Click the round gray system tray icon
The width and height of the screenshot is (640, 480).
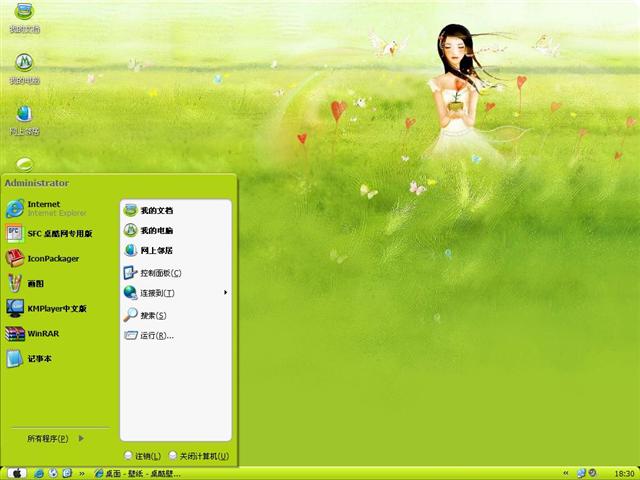[593, 473]
